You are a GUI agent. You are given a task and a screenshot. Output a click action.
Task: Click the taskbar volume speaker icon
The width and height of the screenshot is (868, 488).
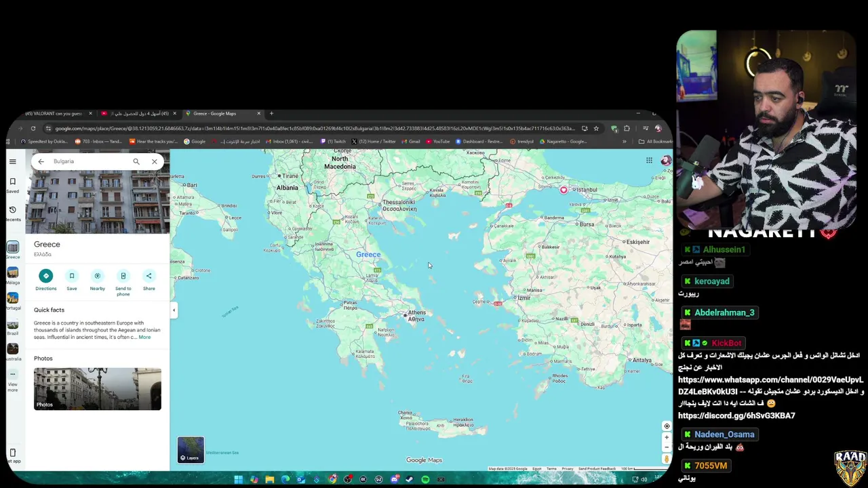644,479
